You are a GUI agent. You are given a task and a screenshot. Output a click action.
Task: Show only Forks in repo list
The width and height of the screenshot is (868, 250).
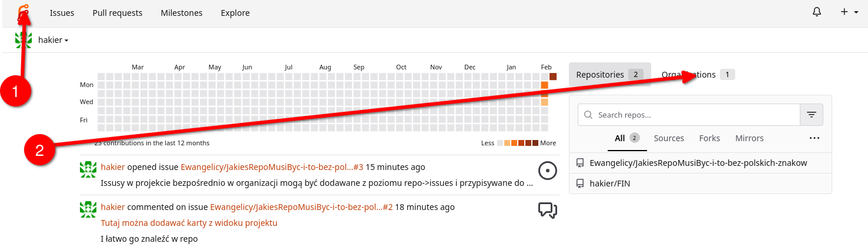[x=709, y=138]
